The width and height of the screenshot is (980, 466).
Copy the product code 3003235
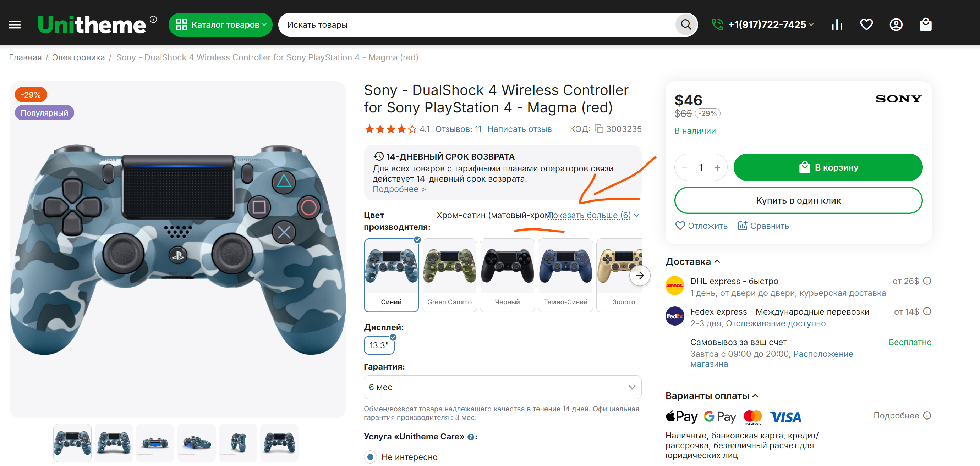click(599, 129)
